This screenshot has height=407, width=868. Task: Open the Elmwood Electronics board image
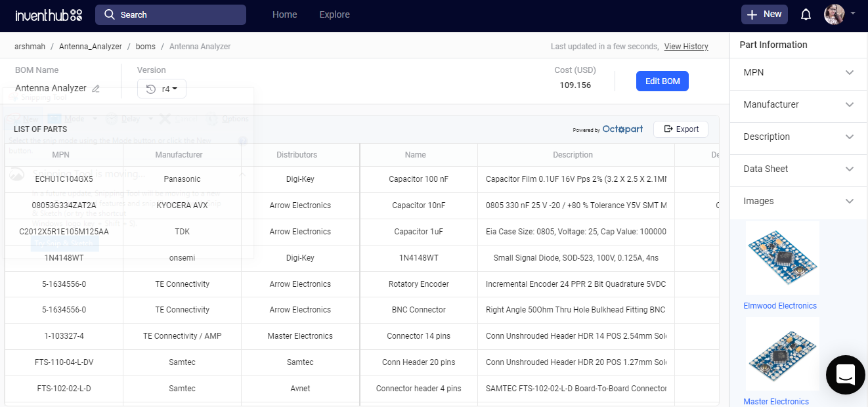point(782,259)
